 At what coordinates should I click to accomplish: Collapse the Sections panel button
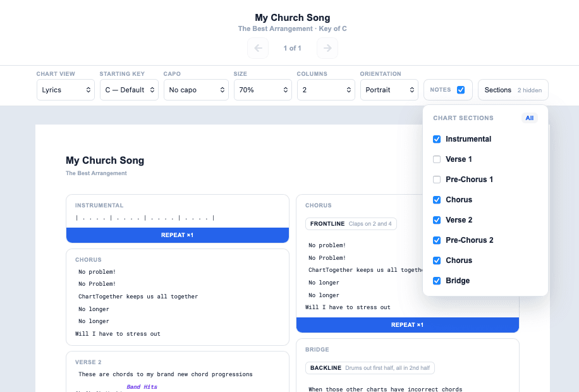click(513, 90)
